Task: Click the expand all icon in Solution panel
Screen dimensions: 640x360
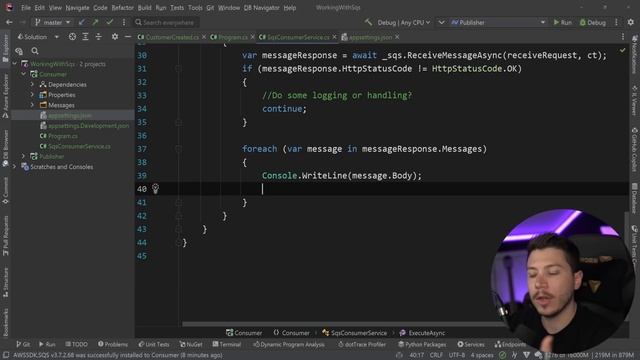Action: [85, 37]
